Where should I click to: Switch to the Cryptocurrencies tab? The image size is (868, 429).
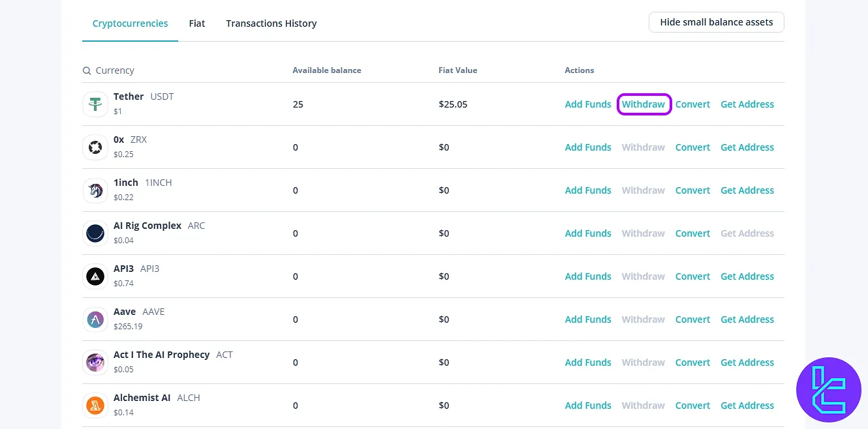130,23
